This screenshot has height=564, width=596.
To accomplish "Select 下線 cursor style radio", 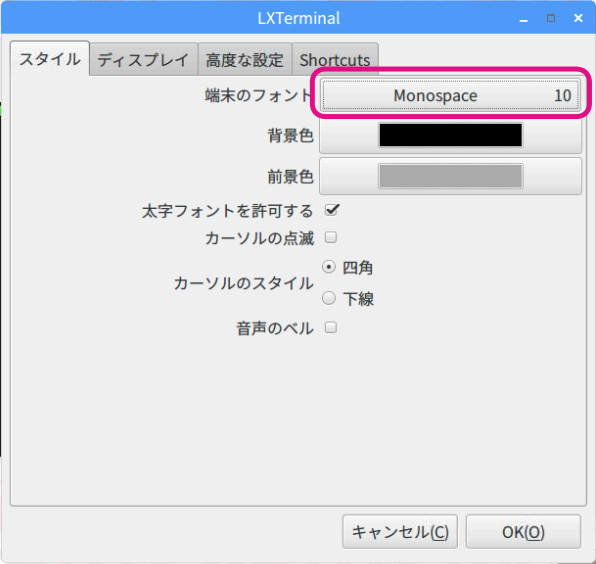I will 329,298.
